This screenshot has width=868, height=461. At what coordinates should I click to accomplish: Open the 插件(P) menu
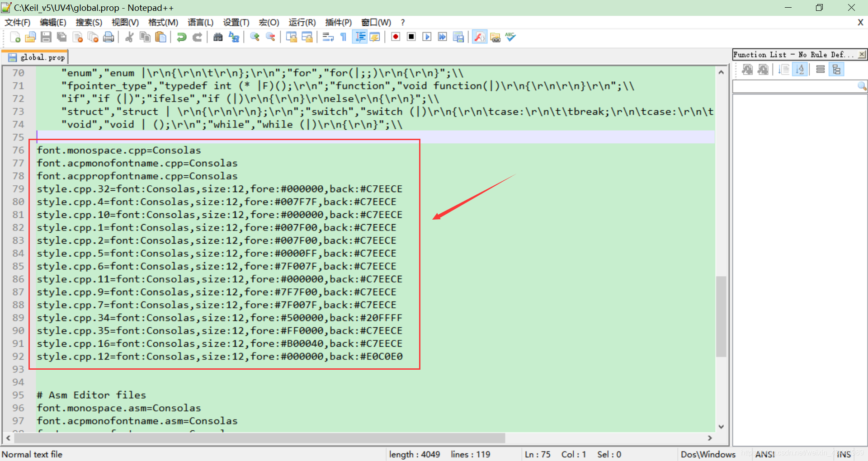pyautogui.click(x=338, y=23)
